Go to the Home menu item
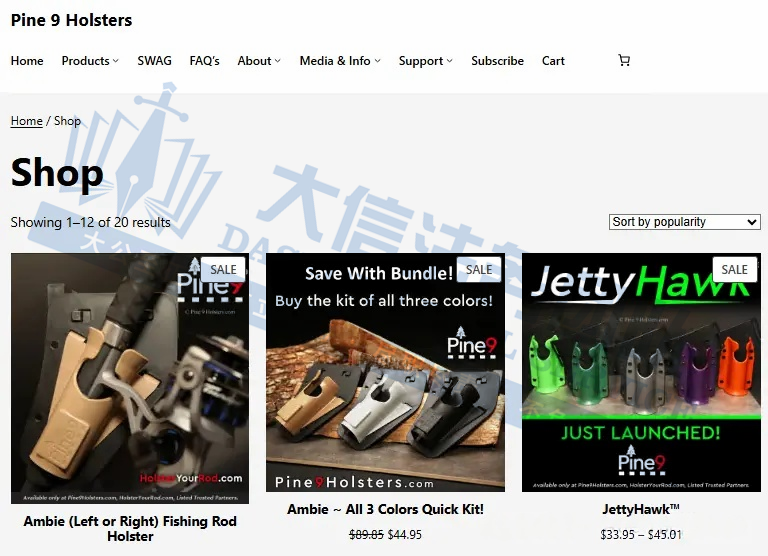The image size is (768, 556). point(27,61)
